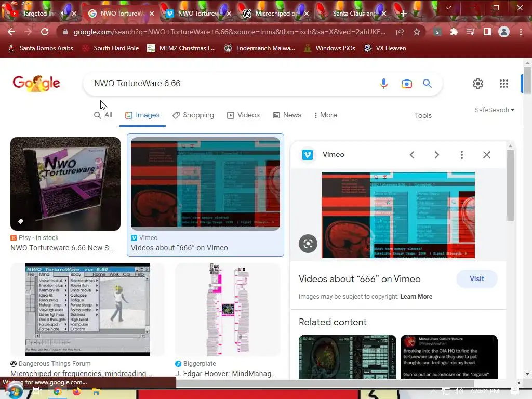
Task: Search inside image with the lens icon
Action: 308,244
